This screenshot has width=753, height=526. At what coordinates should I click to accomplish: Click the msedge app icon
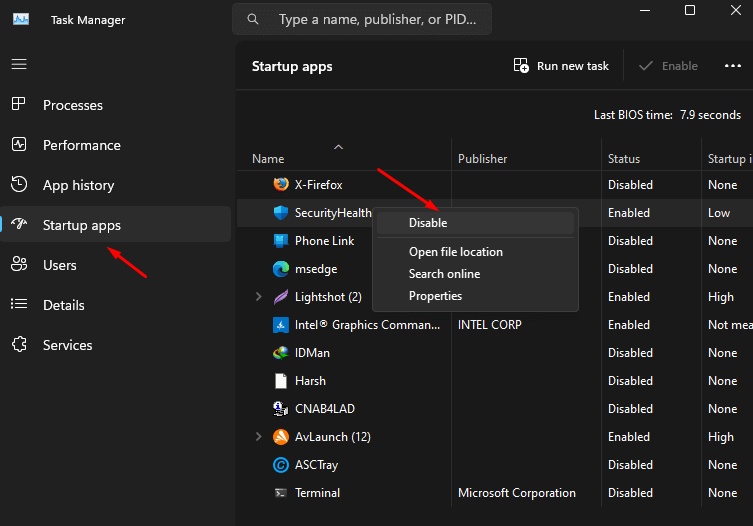pos(281,269)
